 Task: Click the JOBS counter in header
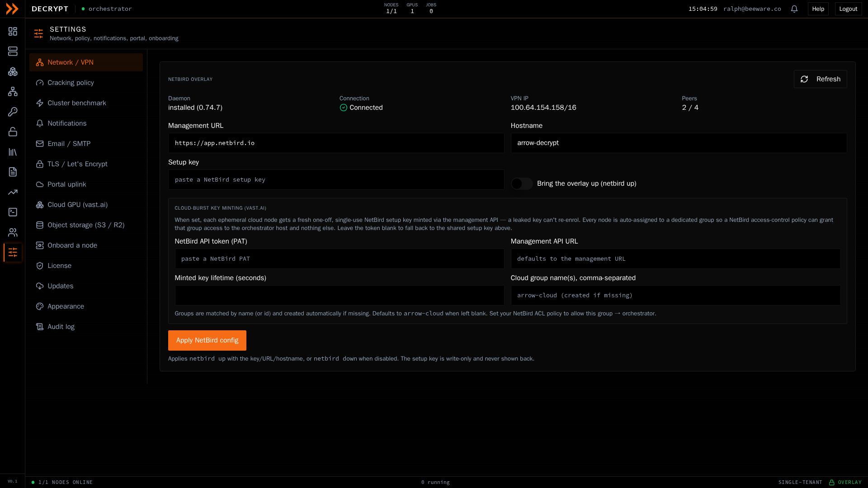431,9
